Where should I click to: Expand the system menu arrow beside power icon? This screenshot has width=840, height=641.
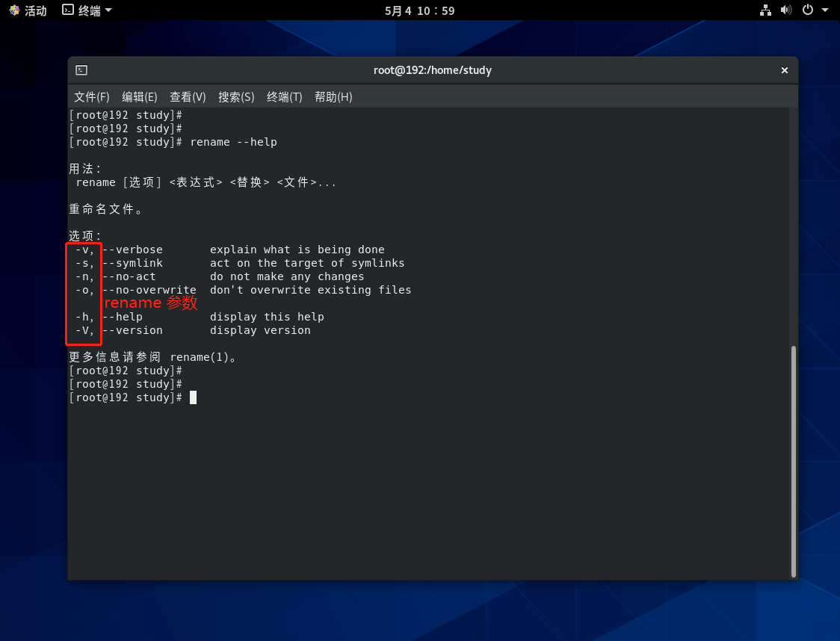point(825,10)
